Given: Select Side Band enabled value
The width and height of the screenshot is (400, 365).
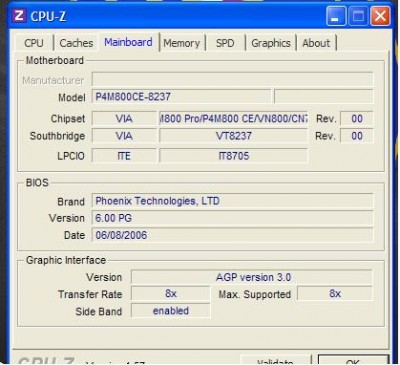Looking at the screenshot, I should tap(171, 311).
